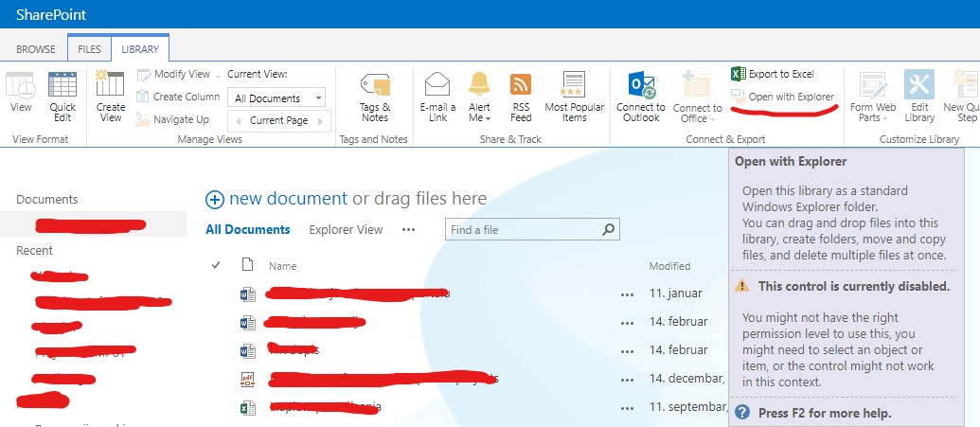Go to next page arrow beside Current Page
Screen dimensions: 980x427
[321, 120]
